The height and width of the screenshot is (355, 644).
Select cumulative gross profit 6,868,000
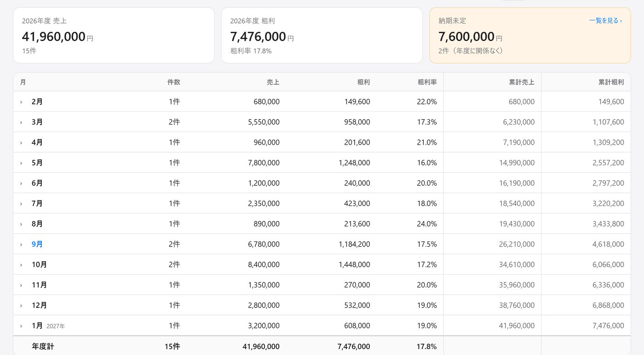[608, 305]
